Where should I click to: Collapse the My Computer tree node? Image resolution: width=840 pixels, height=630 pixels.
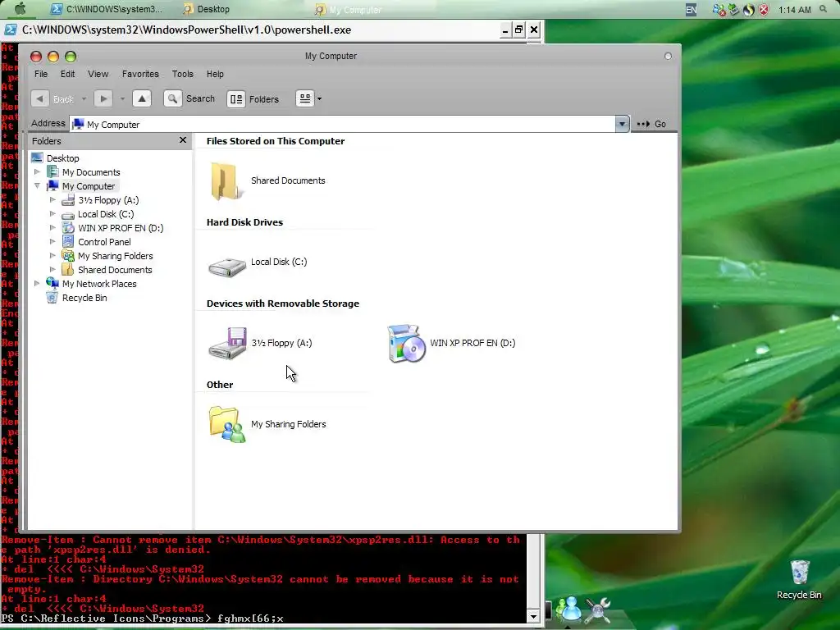click(37, 186)
